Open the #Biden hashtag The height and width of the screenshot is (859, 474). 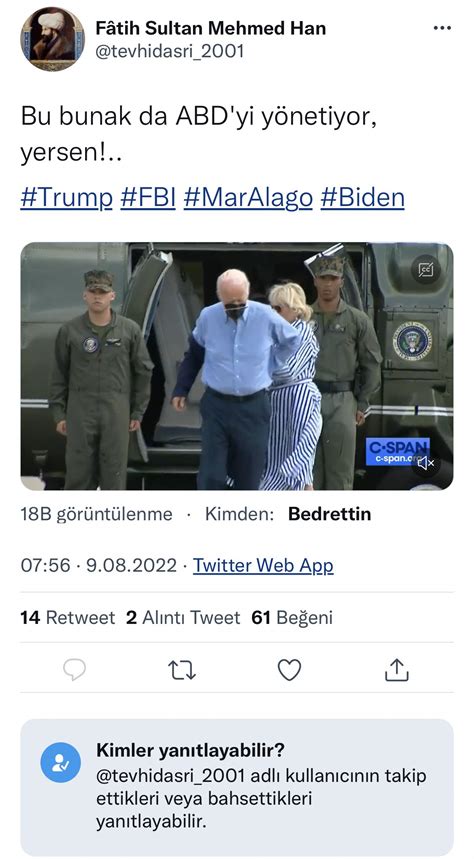(362, 198)
